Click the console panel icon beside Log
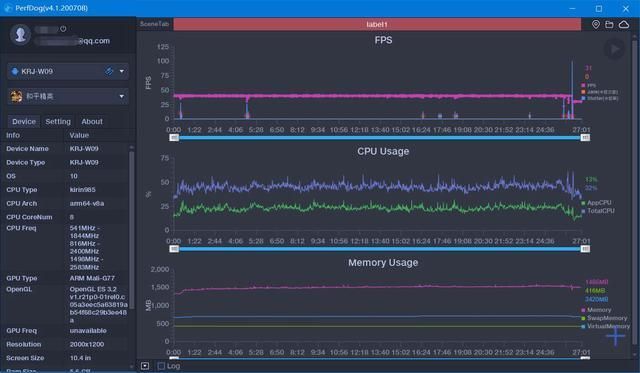Viewport: 640px width, 373px height. click(x=145, y=366)
